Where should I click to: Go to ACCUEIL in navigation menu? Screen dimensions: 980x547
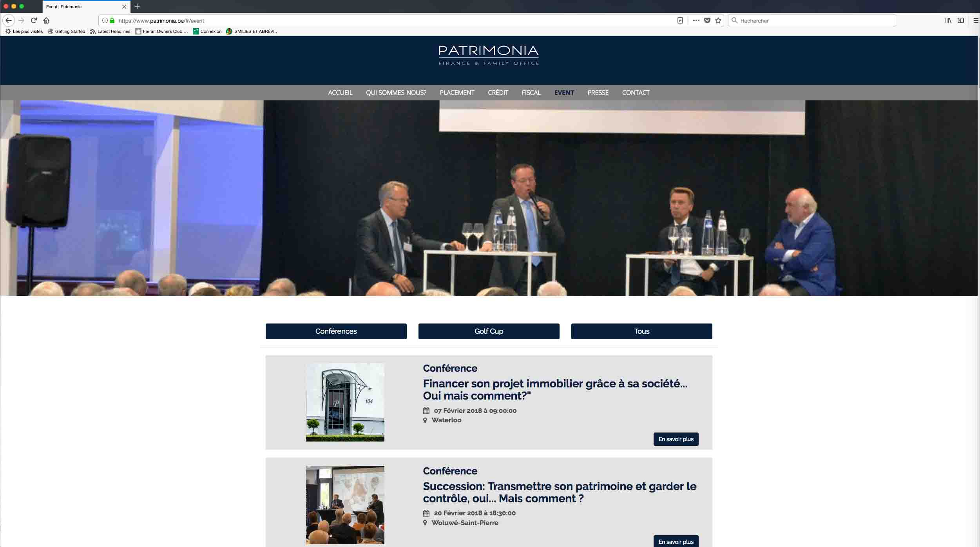coord(340,93)
